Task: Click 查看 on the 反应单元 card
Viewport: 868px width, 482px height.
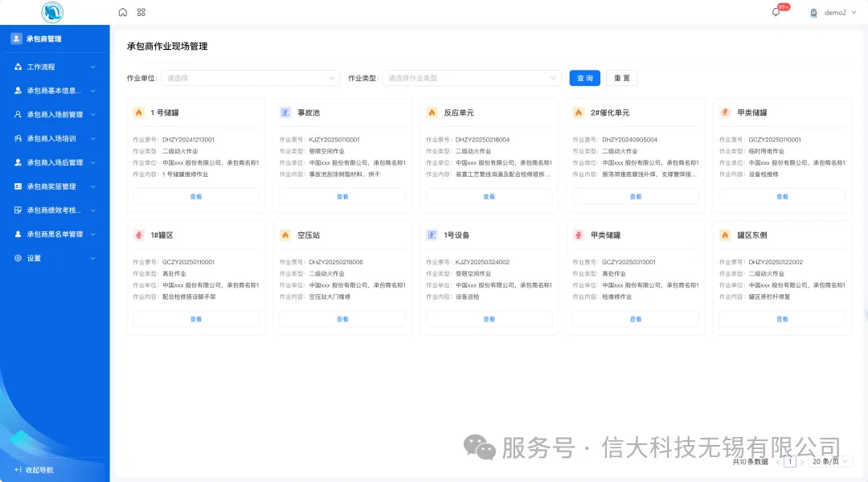Action: click(489, 197)
